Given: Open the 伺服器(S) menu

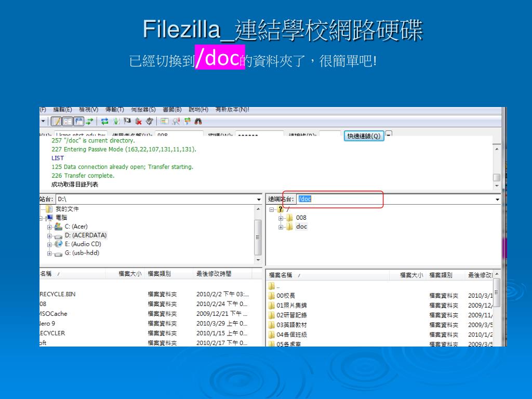Looking at the screenshot, I should (143, 110).
